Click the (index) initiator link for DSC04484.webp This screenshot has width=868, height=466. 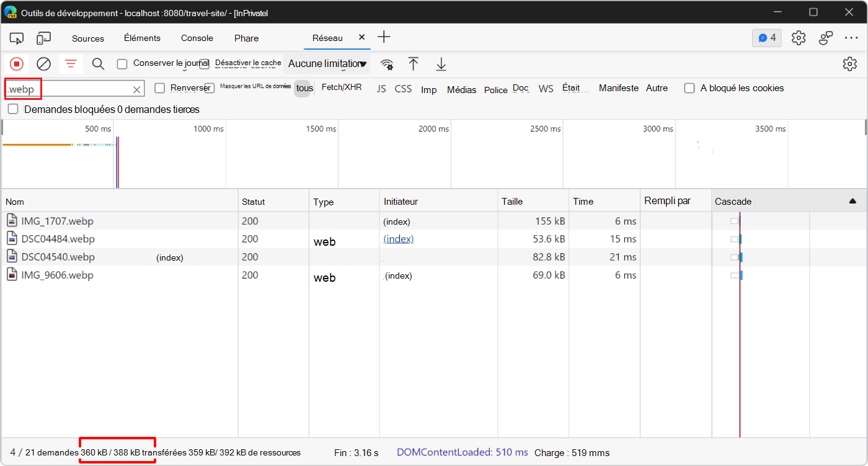pyautogui.click(x=399, y=239)
